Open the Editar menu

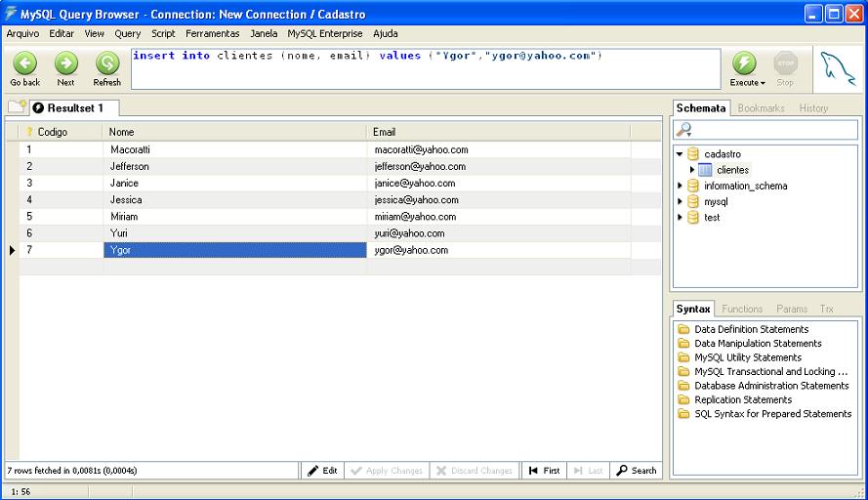[62, 34]
